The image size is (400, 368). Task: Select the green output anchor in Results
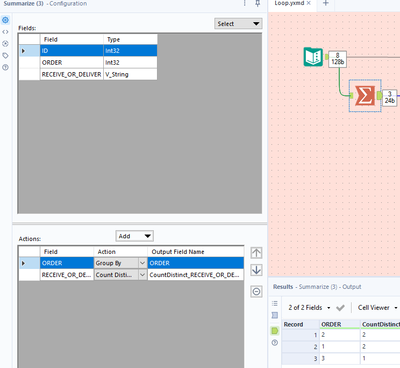pyautogui.click(x=275, y=330)
